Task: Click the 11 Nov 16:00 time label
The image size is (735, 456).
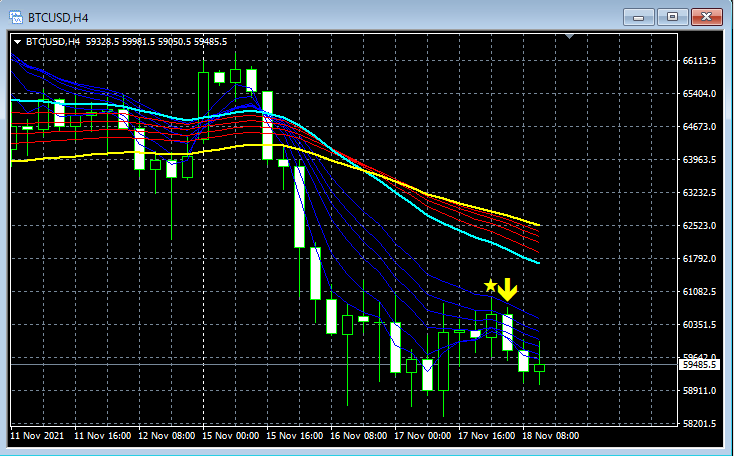Action: coord(103,436)
